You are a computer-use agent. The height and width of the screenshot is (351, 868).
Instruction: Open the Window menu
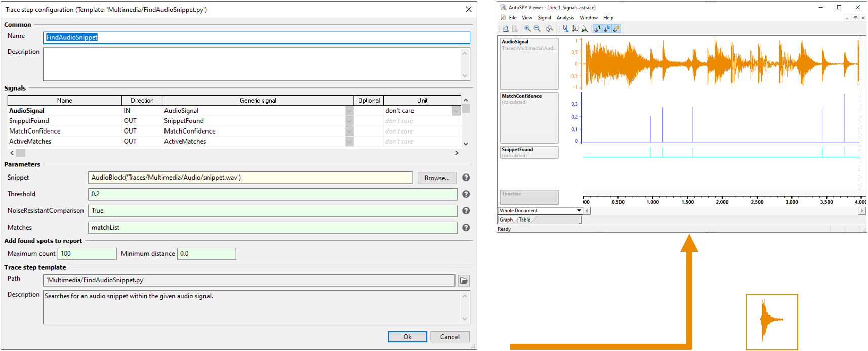(x=589, y=18)
